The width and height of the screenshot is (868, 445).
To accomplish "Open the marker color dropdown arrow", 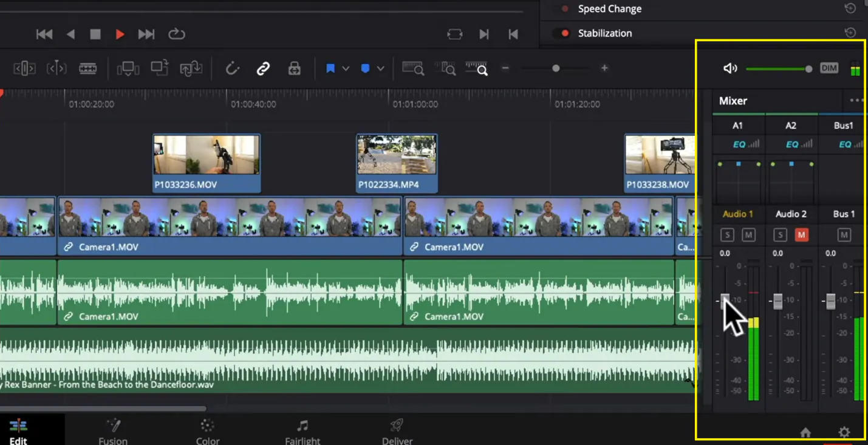I will coord(380,69).
